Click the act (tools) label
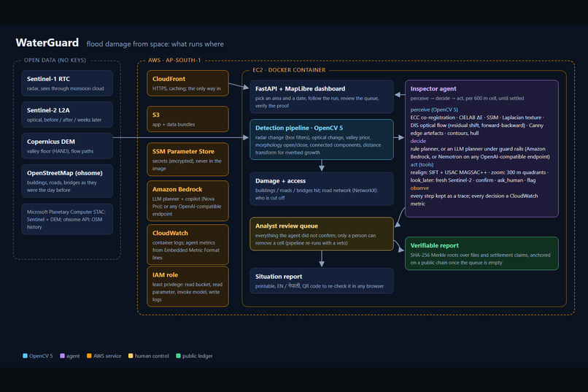The height and width of the screenshot is (392, 588). tap(422, 165)
